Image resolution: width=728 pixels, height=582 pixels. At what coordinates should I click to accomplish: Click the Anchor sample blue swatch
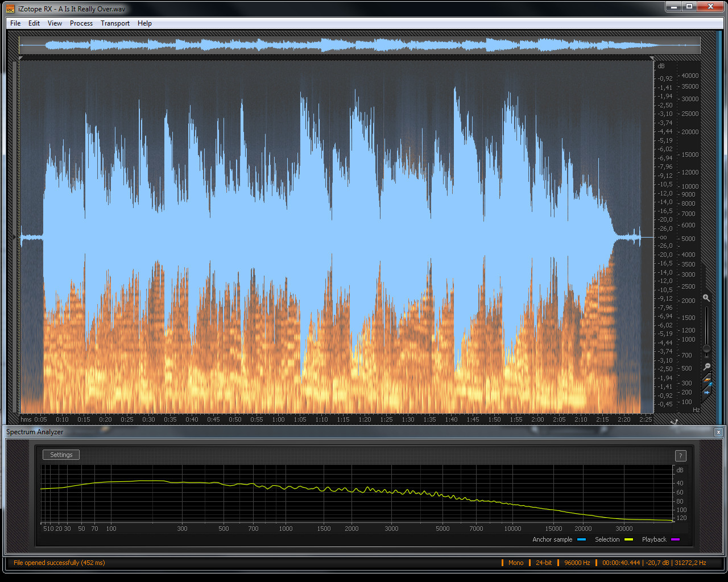(581, 539)
